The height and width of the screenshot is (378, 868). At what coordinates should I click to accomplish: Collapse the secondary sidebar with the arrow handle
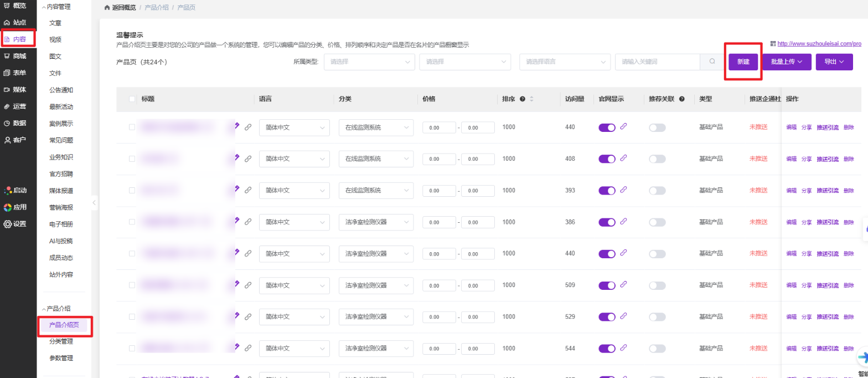pos(94,203)
